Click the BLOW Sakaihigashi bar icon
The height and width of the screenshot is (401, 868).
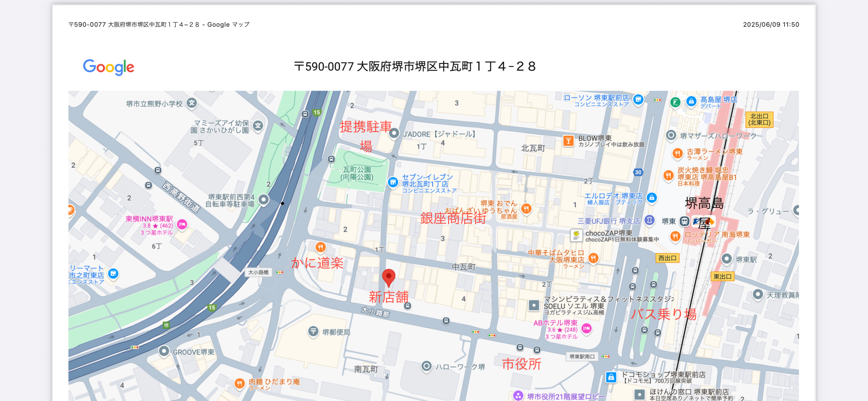pyautogui.click(x=568, y=141)
